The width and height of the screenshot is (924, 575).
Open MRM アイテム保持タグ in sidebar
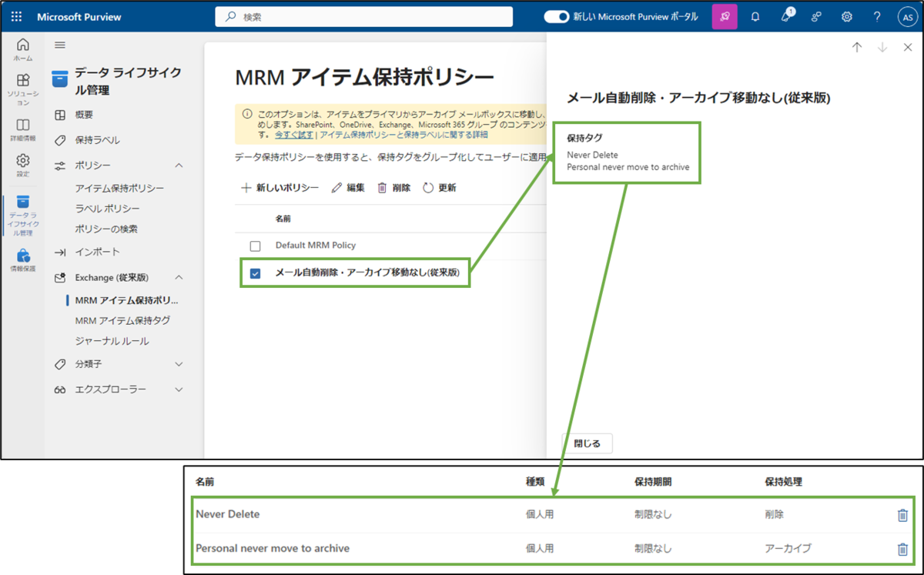(x=122, y=320)
